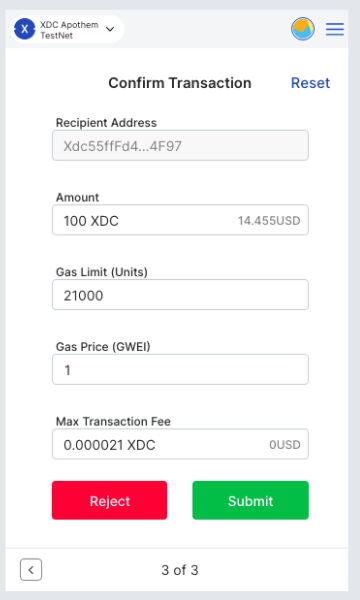360x600 pixels.
Task: Go back with the left arrow icon
Action: pos(31,570)
